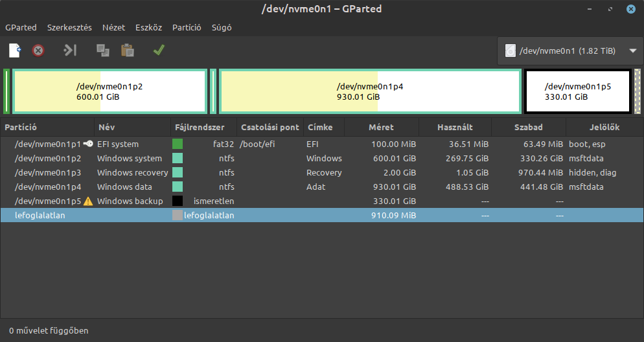This screenshot has width=644, height=342.
Task: Click the Windows recovery name cell
Action: coord(133,173)
